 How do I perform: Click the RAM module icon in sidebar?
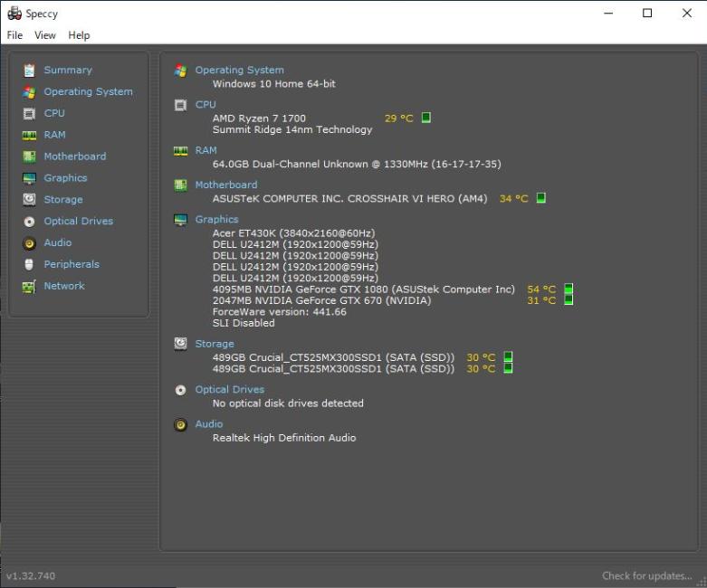click(29, 136)
